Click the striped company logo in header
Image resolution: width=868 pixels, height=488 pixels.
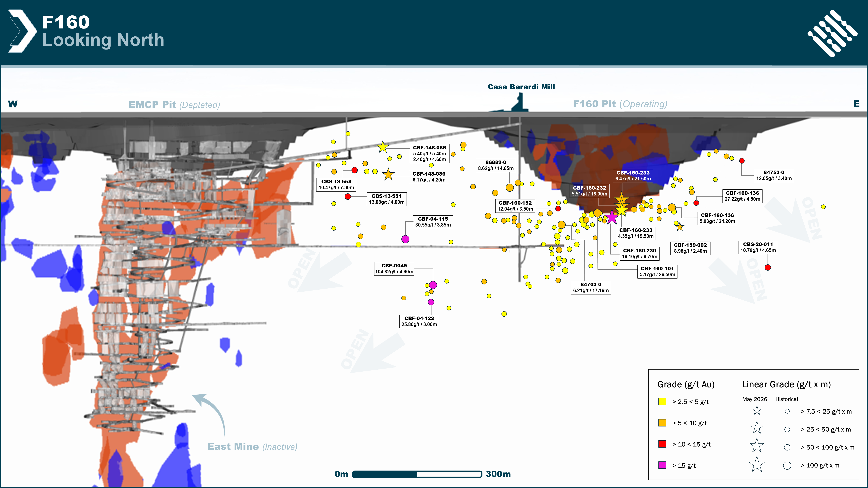832,33
